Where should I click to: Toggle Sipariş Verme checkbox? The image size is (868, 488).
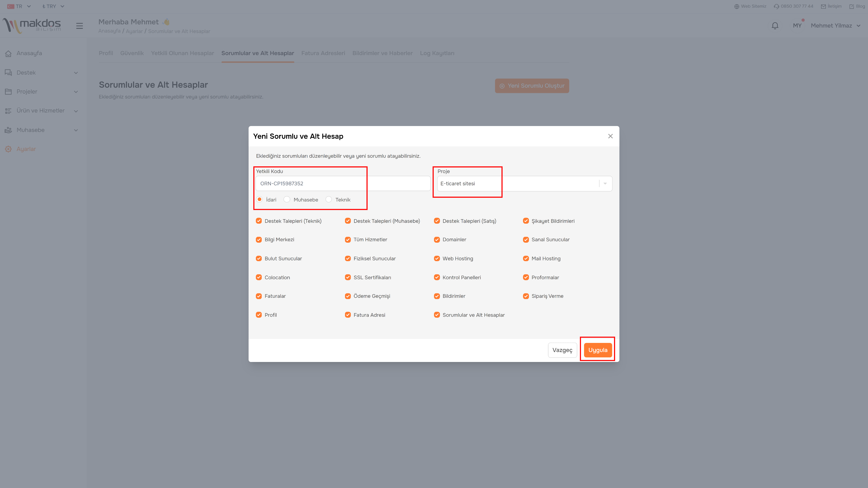coord(526,296)
